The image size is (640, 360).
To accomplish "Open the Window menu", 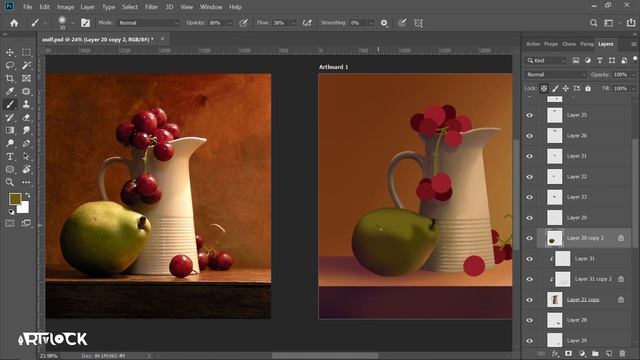I will pos(211,7).
